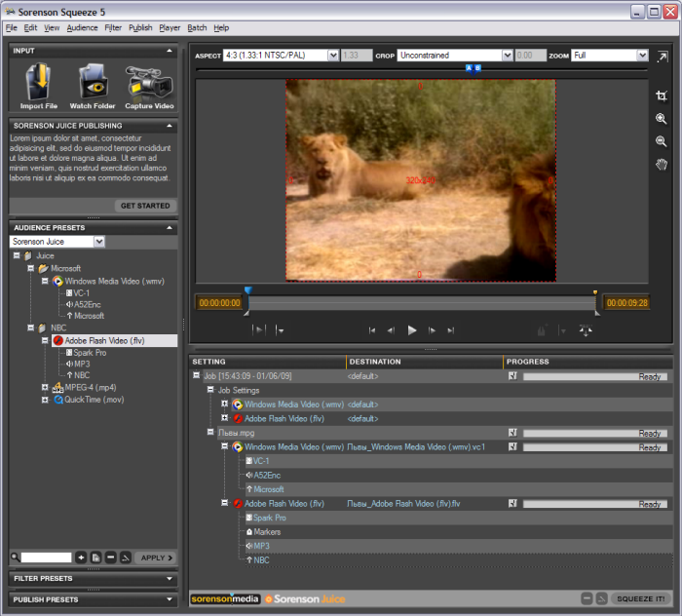Viewport: 682px width, 616px height.
Task: Click the lion video preview image
Action: [421, 180]
